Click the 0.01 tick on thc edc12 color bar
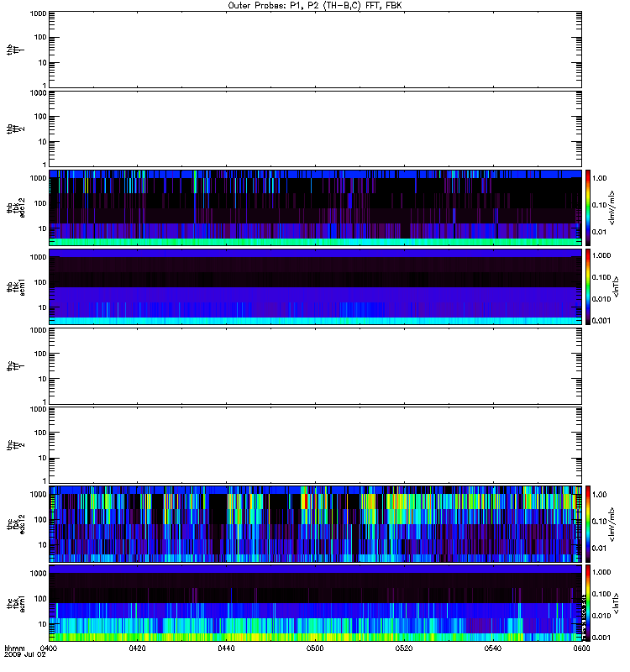This screenshot has height=672, width=630. tap(599, 549)
